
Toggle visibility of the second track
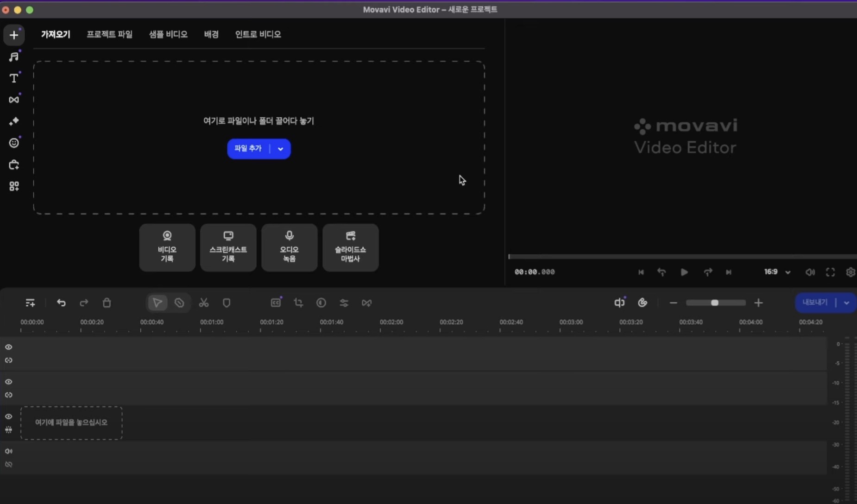9,382
